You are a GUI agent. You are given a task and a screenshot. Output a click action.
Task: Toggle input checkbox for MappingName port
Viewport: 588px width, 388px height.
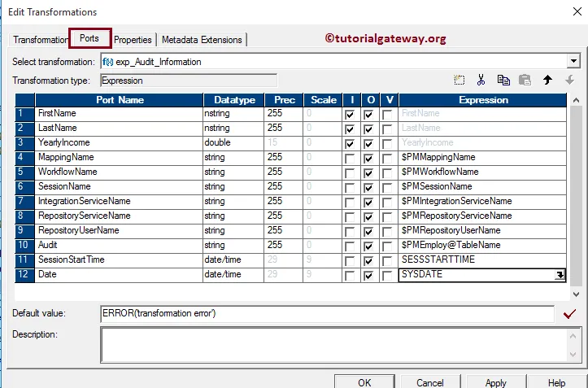tap(350, 158)
